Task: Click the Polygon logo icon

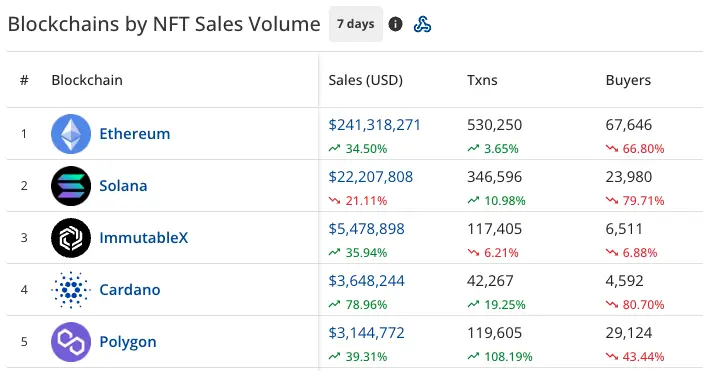Action: (71, 342)
